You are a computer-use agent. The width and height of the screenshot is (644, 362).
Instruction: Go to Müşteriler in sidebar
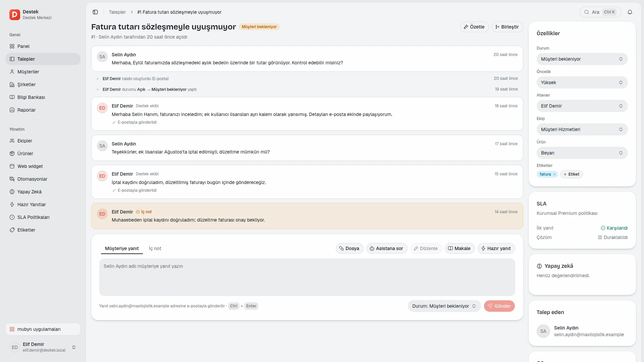tap(43, 72)
